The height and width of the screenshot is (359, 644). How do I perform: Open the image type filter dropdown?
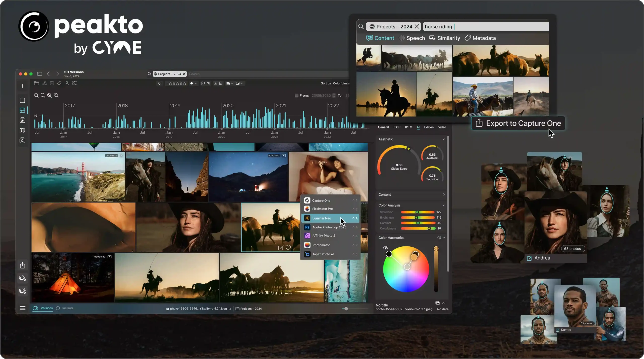[x=239, y=83]
